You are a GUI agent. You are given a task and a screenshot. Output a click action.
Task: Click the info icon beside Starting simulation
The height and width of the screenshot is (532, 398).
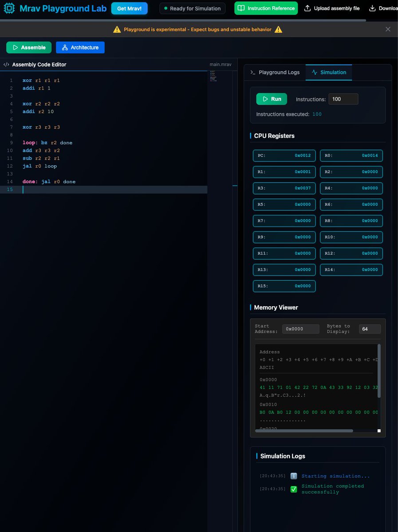[294, 476]
